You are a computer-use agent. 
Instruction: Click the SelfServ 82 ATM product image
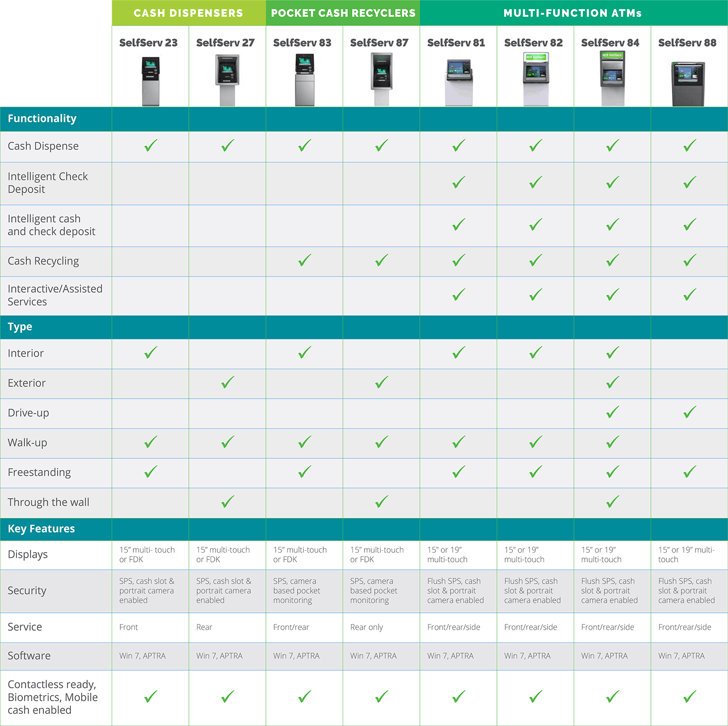click(536, 80)
